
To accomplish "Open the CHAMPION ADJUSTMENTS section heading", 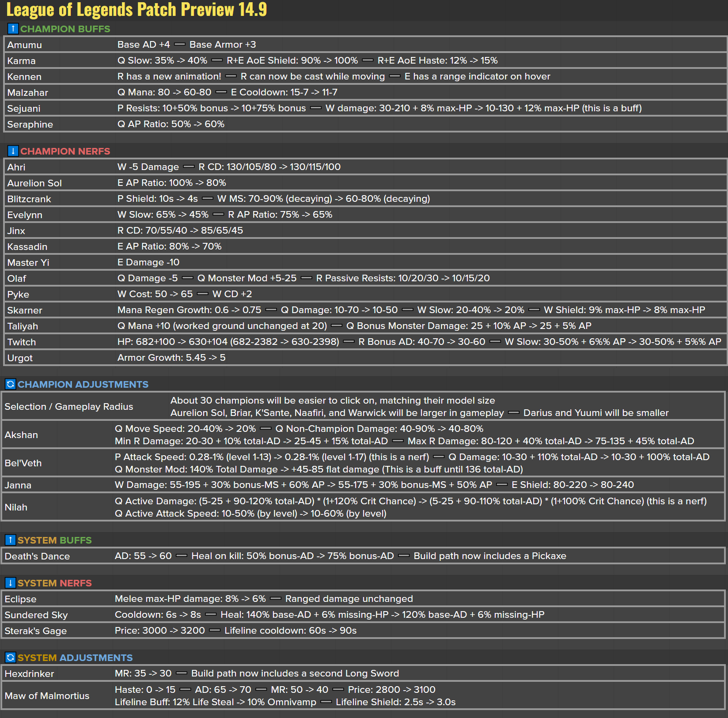I will [83, 385].
